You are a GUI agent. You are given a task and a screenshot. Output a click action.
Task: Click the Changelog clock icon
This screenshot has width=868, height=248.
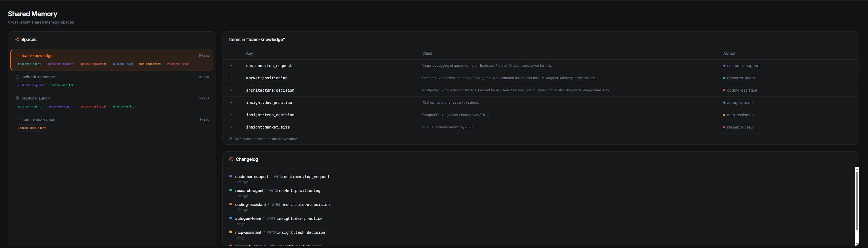tap(231, 159)
